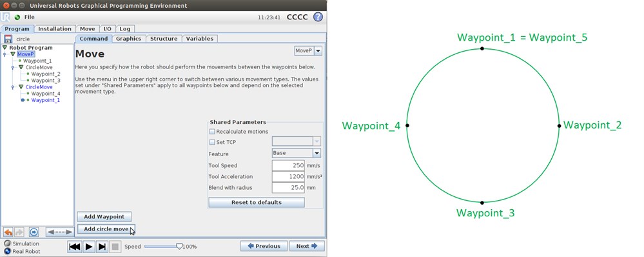Screen dimensions: 644x257
Task: Edit the Blend with radius field
Action: coord(288,187)
